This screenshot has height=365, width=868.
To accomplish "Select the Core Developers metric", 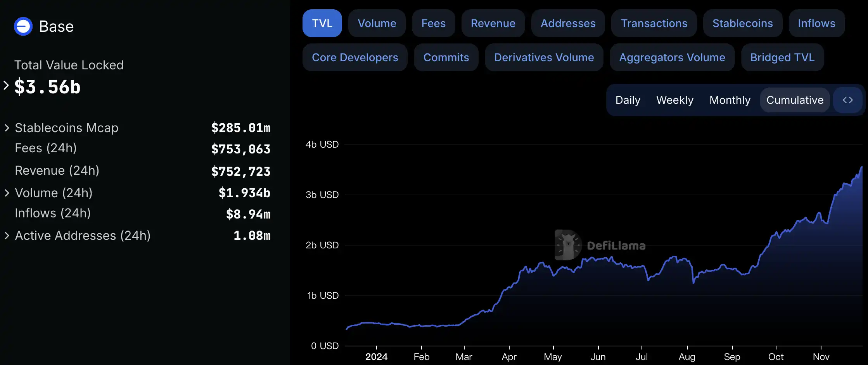I will [355, 57].
